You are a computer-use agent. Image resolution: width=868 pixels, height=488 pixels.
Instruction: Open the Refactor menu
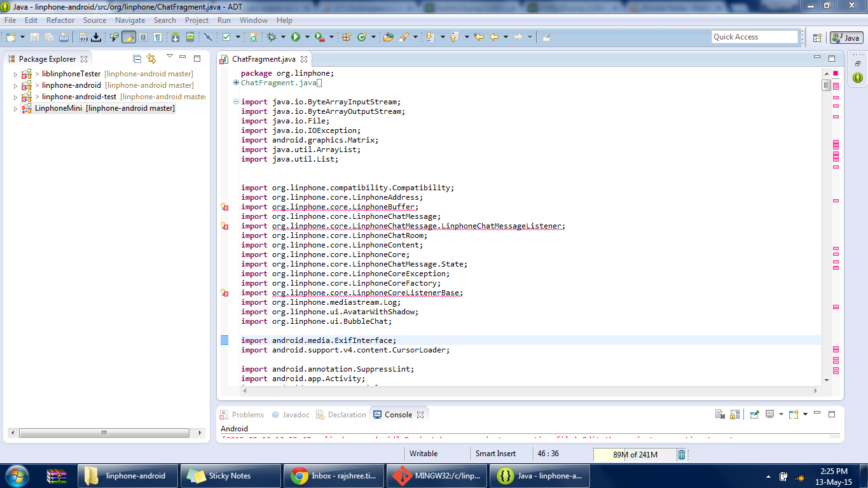[x=60, y=20]
